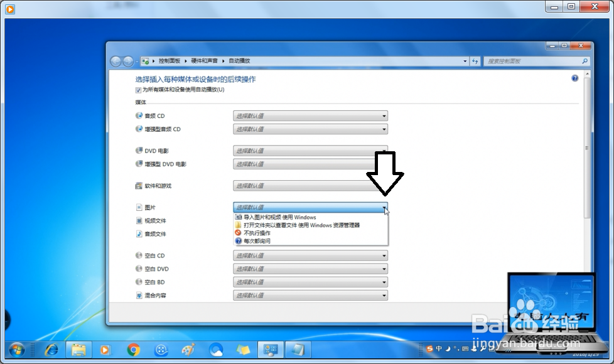Select 导入图片和视频 使用 Windows

point(311,217)
